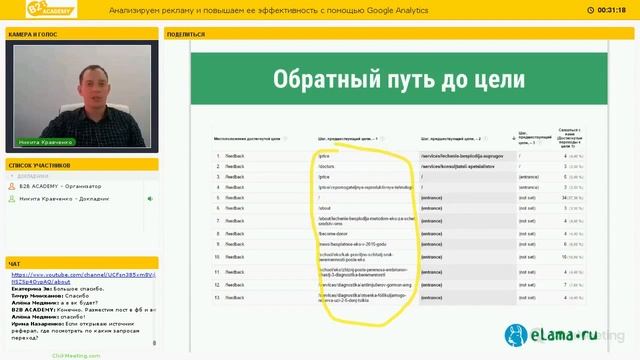Click the /services/konsuljtatsii-spetsialistov cell
The width and height of the screenshot is (640, 360).
tap(458, 167)
